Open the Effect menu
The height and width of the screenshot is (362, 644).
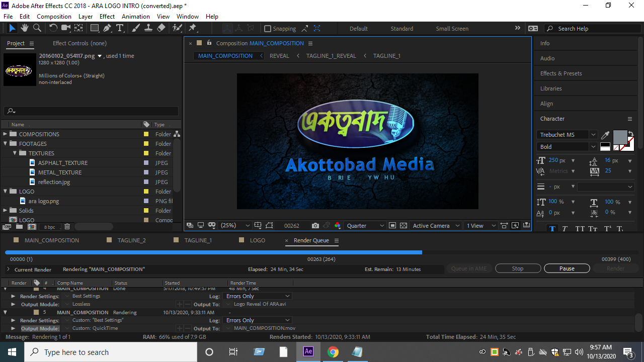tap(107, 17)
